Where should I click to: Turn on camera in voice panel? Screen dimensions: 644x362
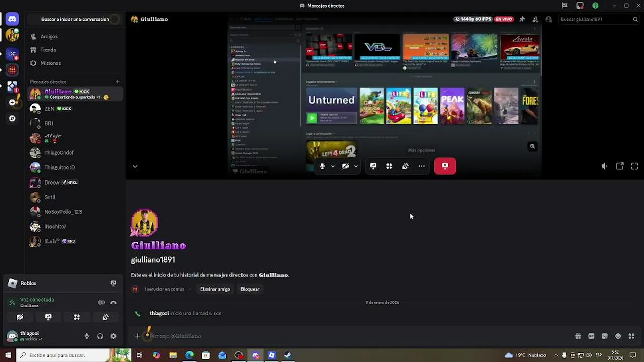(x=20, y=317)
